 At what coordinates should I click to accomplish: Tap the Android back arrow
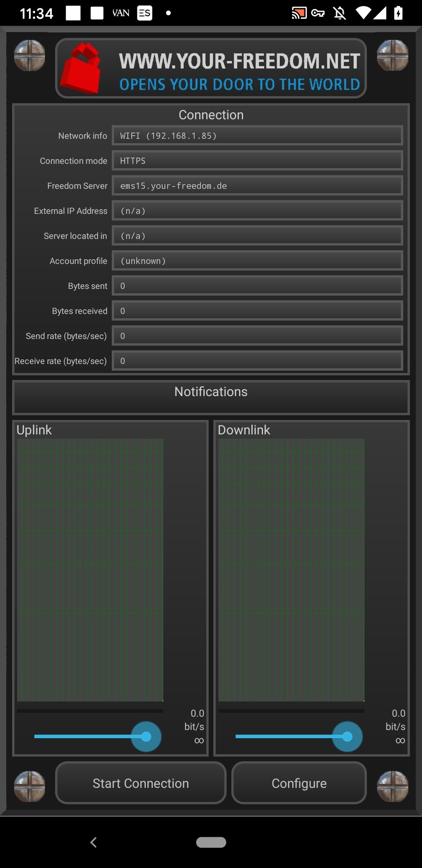click(x=93, y=842)
